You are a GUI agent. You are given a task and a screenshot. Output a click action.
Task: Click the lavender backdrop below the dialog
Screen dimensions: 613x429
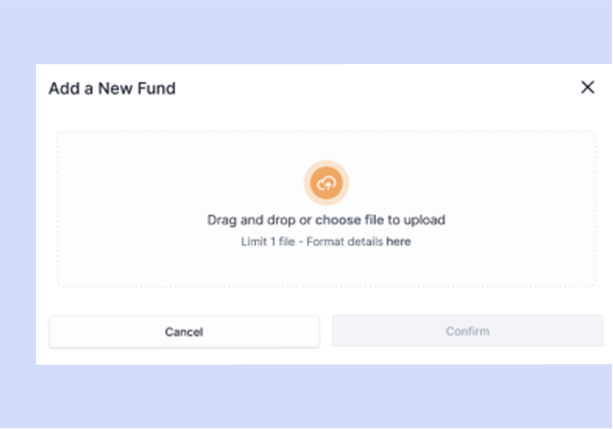[x=306, y=396]
